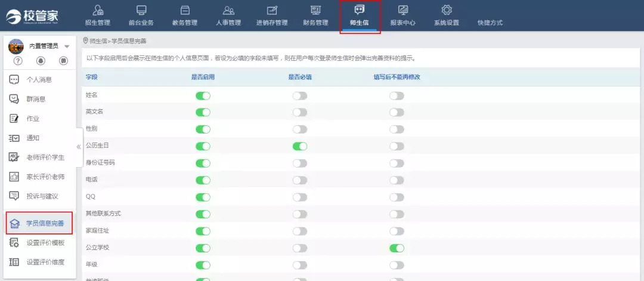Turn off 填写后不能再修改 for 公立学校

pos(397,248)
